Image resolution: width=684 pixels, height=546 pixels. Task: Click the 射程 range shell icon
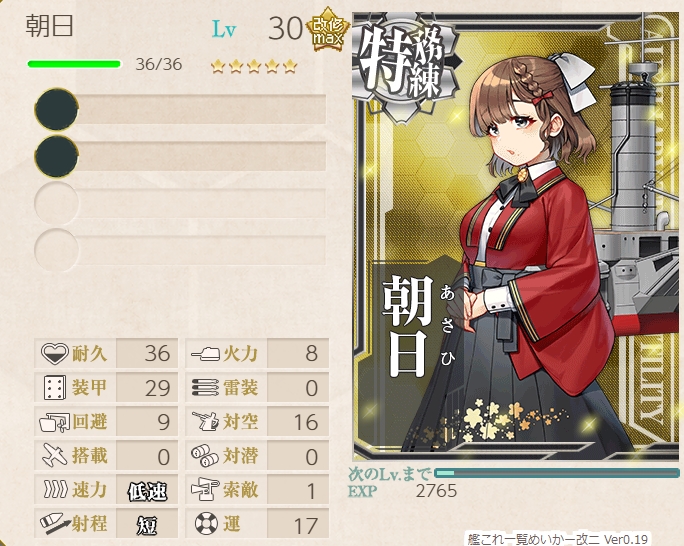55,523
